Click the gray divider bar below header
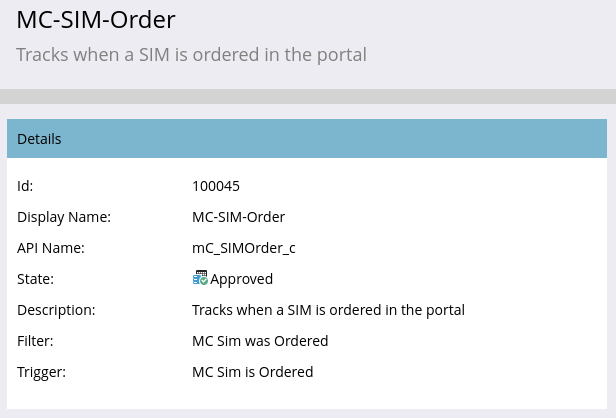The image size is (616, 418). coord(308,96)
